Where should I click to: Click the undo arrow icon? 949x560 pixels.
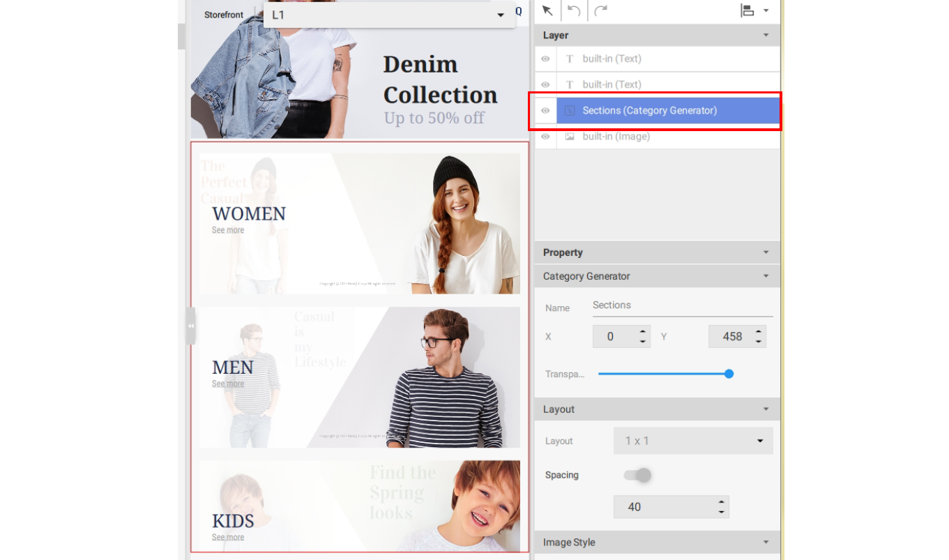(x=574, y=10)
